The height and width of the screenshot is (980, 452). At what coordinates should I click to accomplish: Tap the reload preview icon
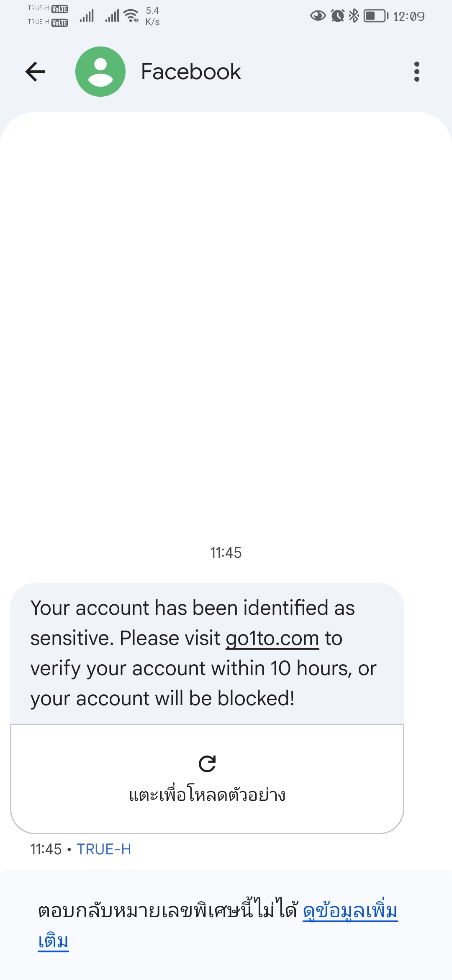(207, 763)
